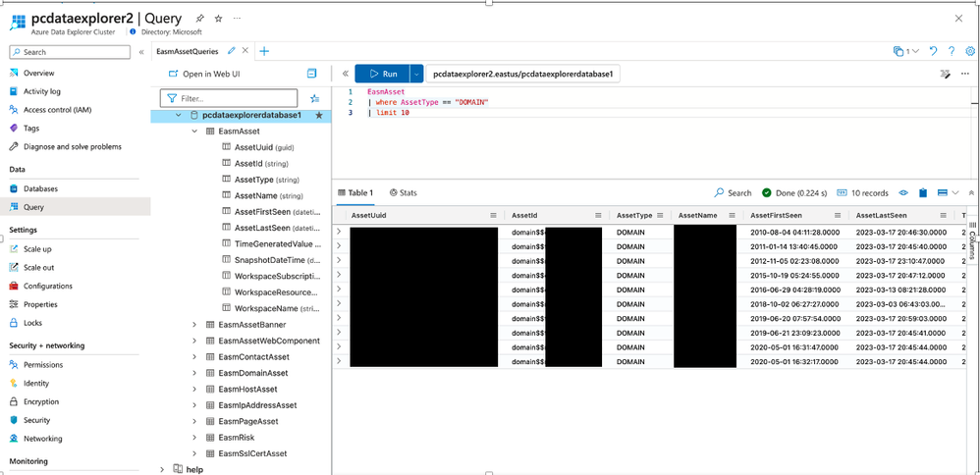Collapse pcdataexplorerdatabase1 tree node
The image size is (980, 475).
pyautogui.click(x=178, y=115)
